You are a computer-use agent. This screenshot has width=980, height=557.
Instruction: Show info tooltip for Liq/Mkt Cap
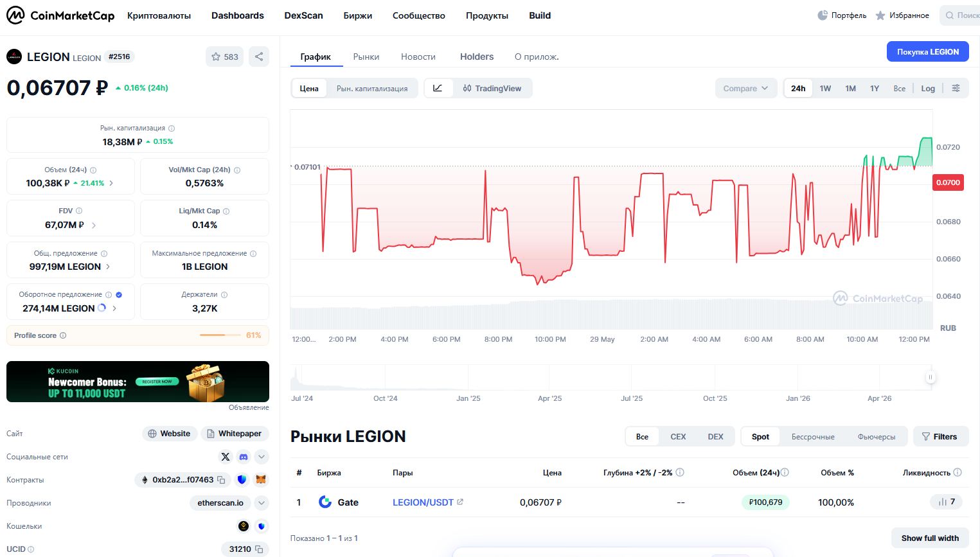coord(226,211)
